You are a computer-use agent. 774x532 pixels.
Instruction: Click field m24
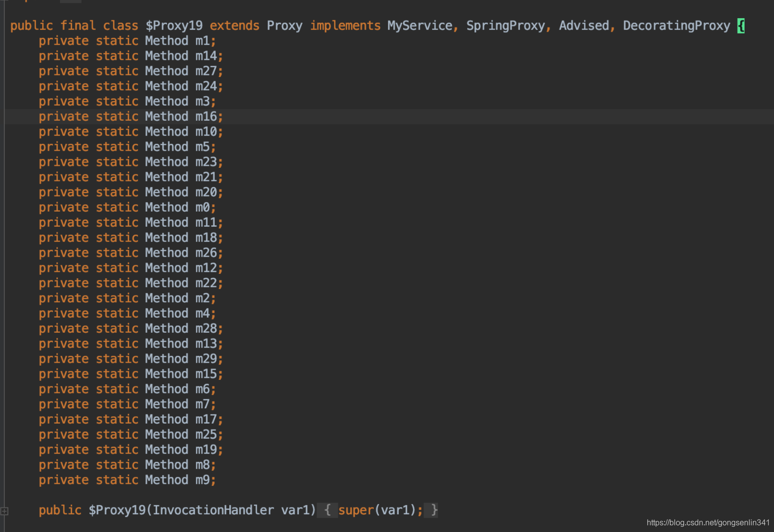pos(206,86)
